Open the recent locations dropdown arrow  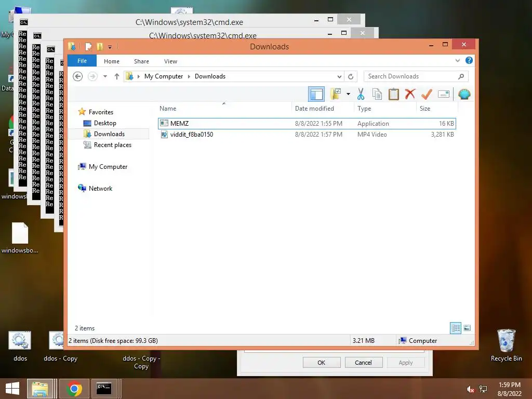(105, 76)
